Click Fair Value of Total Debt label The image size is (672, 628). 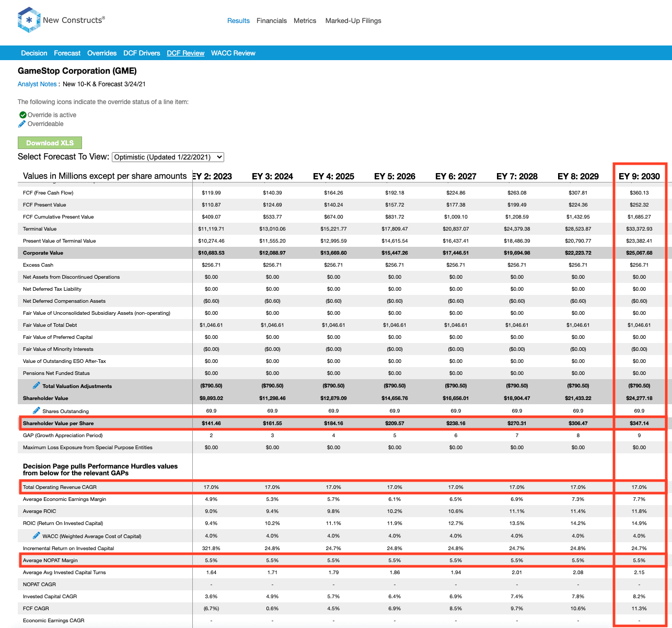click(50, 325)
